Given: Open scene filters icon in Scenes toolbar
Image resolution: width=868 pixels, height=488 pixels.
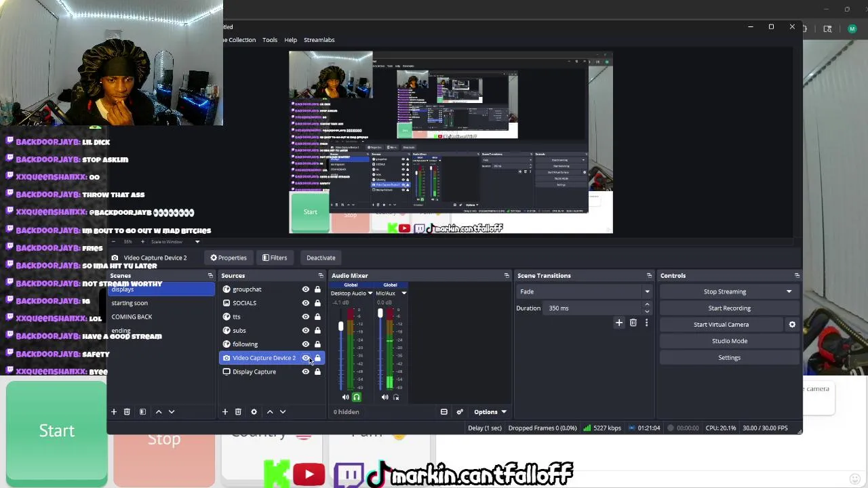Looking at the screenshot, I should pyautogui.click(x=142, y=411).
